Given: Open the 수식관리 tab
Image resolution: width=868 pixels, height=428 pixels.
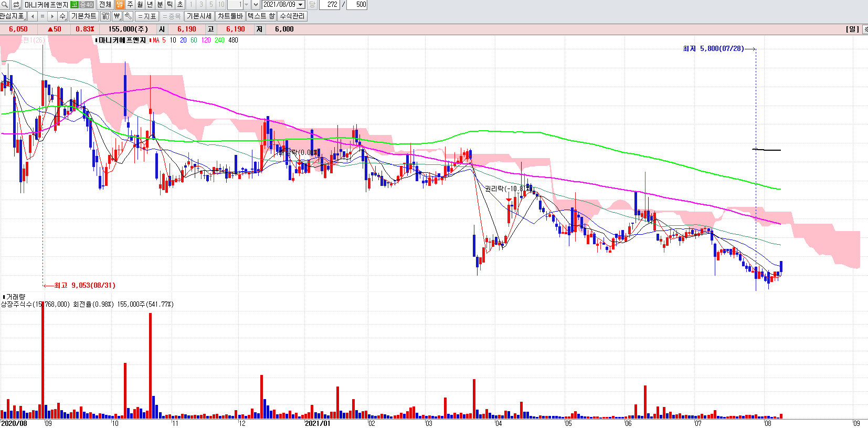Looking at the screenshot, I should point(292,16).
